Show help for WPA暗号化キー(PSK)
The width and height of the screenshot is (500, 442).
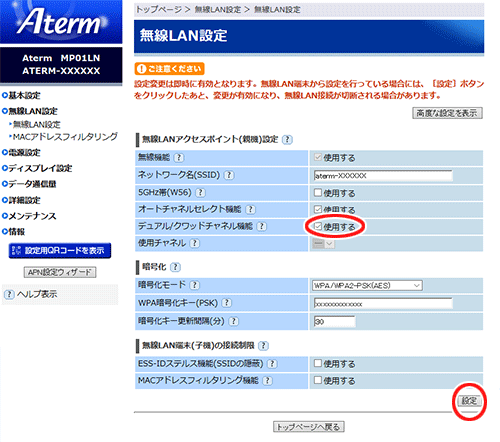point(227,303)
